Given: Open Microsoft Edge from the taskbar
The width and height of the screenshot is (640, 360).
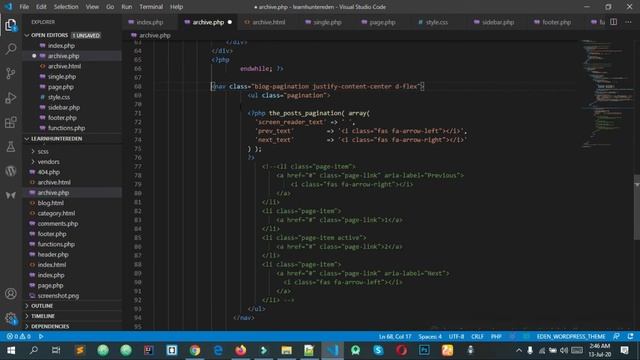Looking at the screenshot, I should (218, 350).
